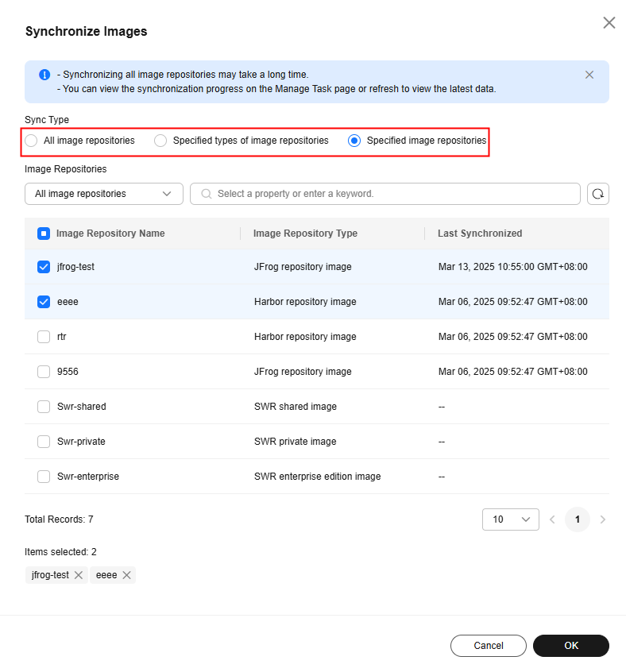Go to the previous page arrow
The image size is (626, 672).
click(552, 519)
